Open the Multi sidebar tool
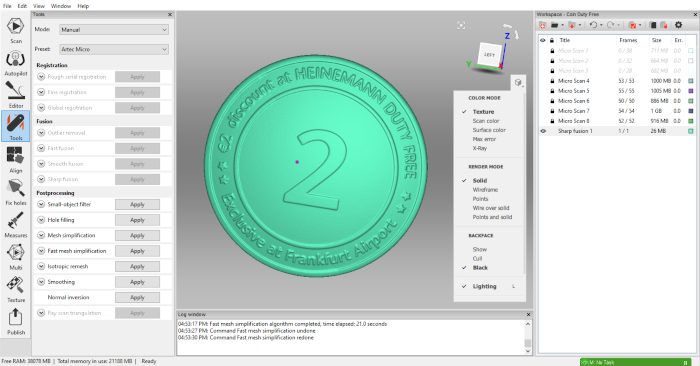Screen dimensions: 700x366 pos(16,257)
